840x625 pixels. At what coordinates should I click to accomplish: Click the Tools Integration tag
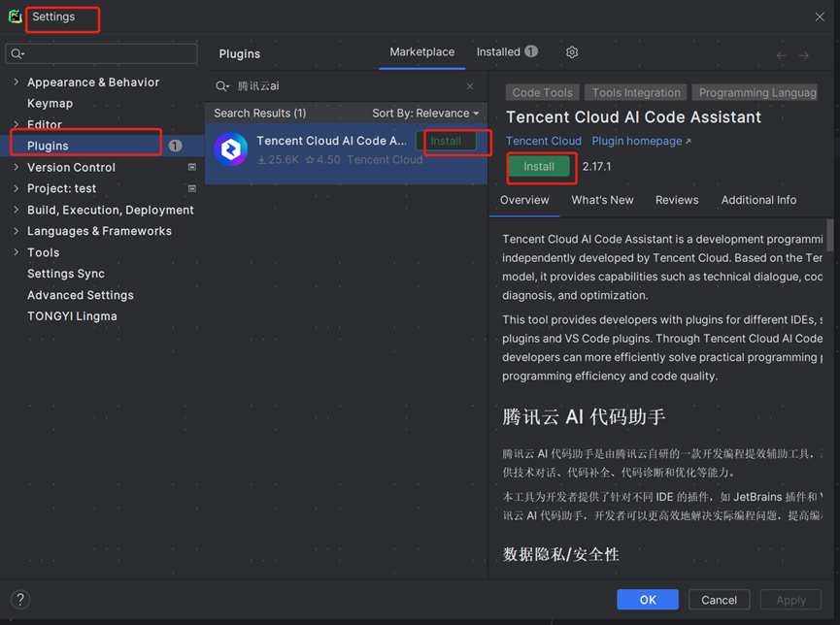coord(636,92)
